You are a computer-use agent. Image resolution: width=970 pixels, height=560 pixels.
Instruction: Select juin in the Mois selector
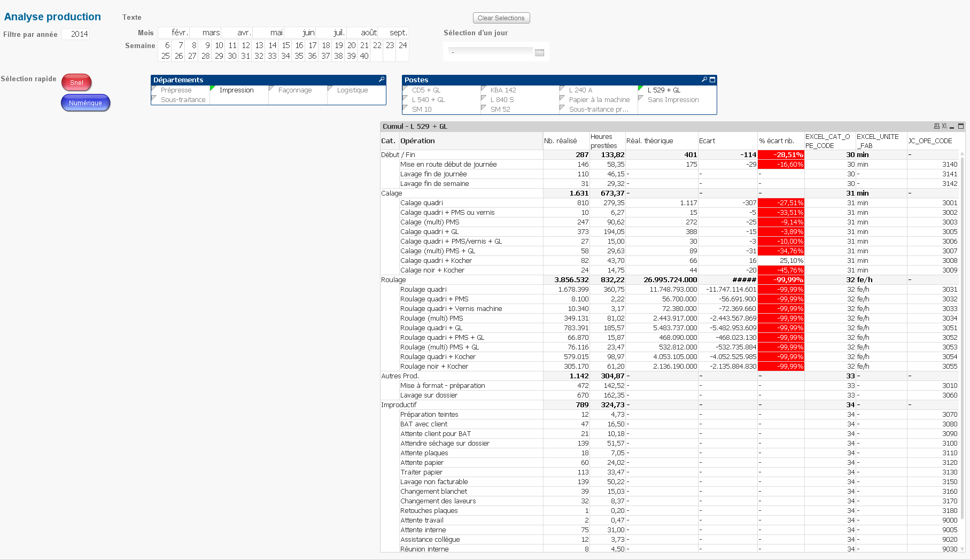click(x=300, y=33)
